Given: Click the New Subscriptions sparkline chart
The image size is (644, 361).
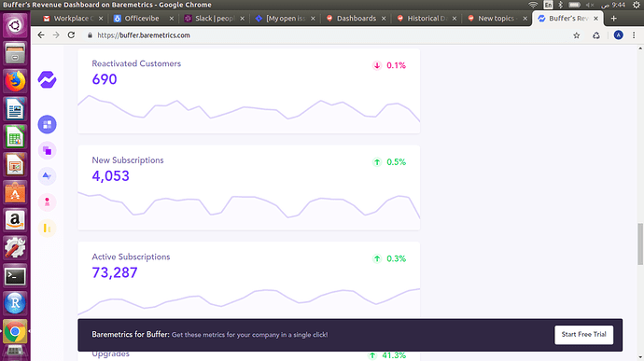Looking at the screenshot, I should coord(249,211).
